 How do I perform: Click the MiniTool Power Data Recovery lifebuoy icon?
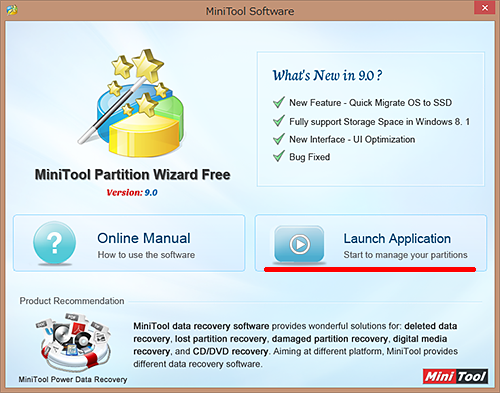tap(73, 342)
